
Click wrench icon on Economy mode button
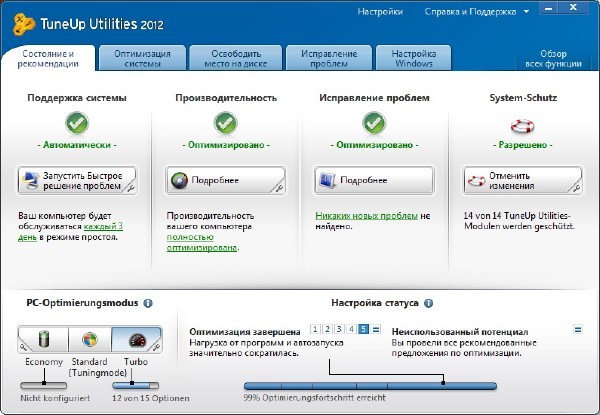pos(24,347)
